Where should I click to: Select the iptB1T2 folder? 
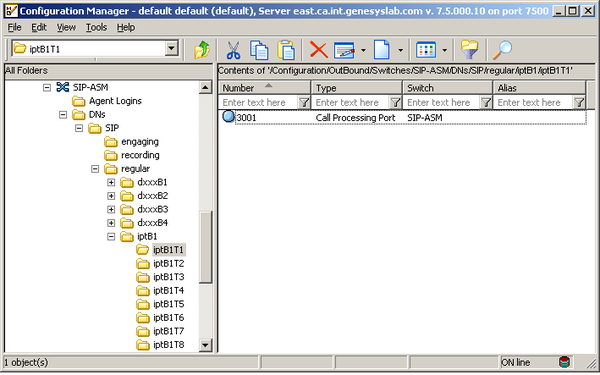coord(168,263)
